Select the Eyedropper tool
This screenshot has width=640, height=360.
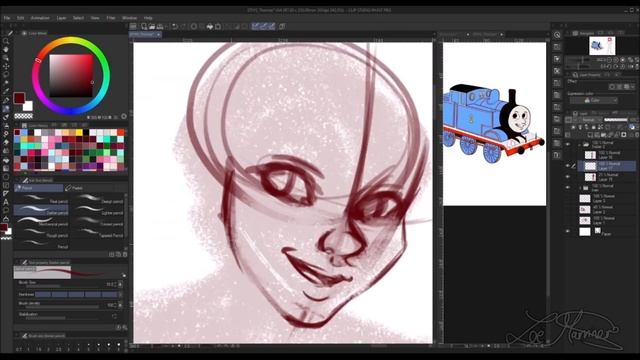tap(6, 92)
